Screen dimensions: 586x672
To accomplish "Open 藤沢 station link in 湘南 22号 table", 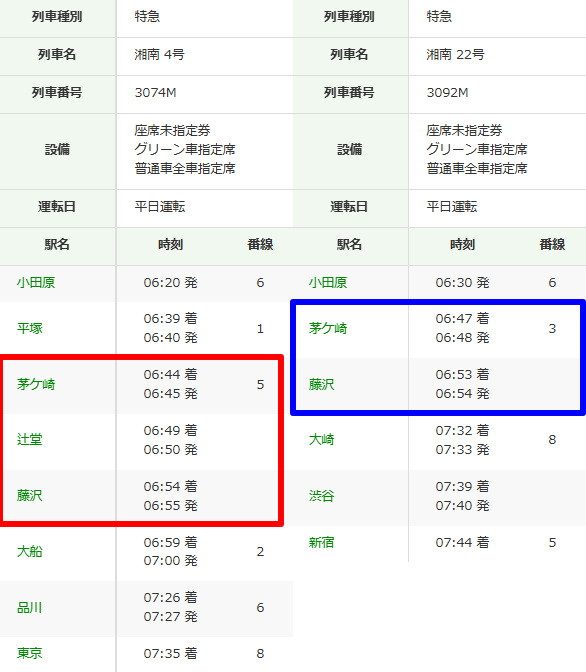I will pos(322,384).
